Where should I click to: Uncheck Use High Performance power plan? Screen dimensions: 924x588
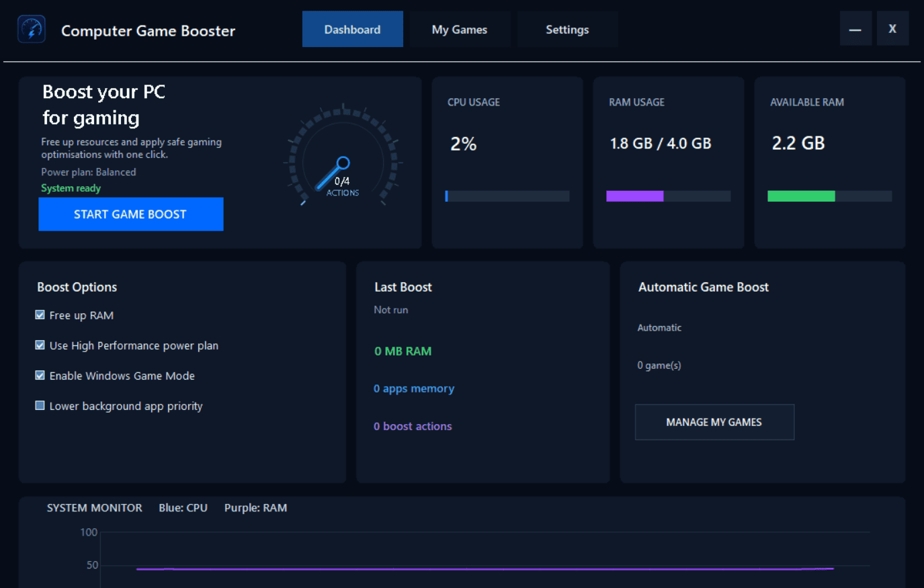point(40,345)
